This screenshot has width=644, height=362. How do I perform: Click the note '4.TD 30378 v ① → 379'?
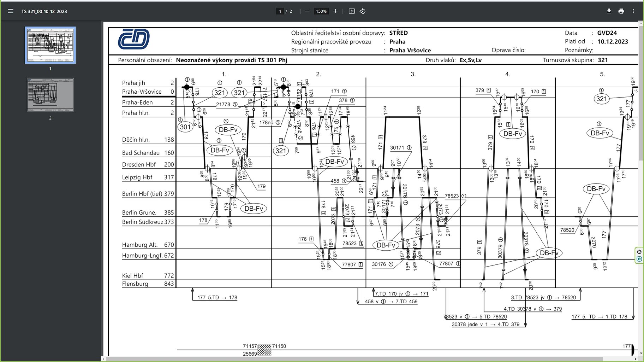(533, 309)
